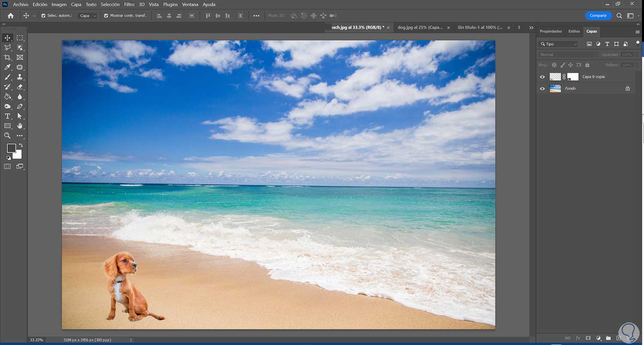The image size is (644, 345).
Task: Align top edges in options bar
Action: tap(208, 15)
